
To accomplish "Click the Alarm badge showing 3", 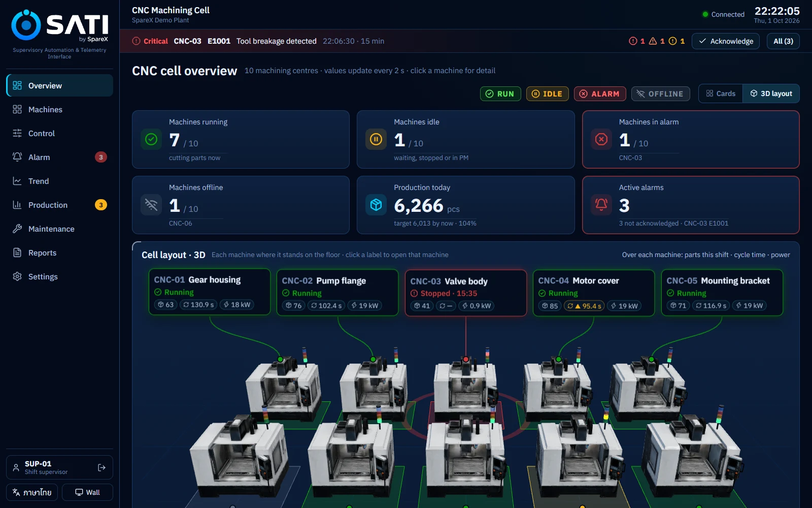I will click(101, 157).
